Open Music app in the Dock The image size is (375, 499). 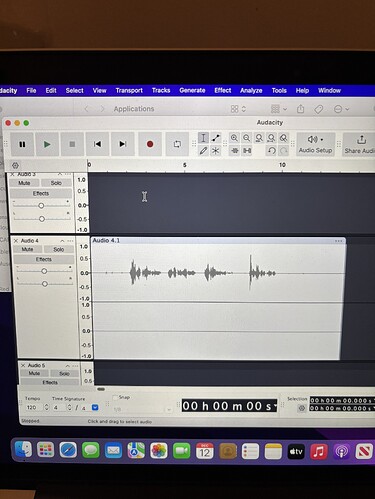(319, 452)
